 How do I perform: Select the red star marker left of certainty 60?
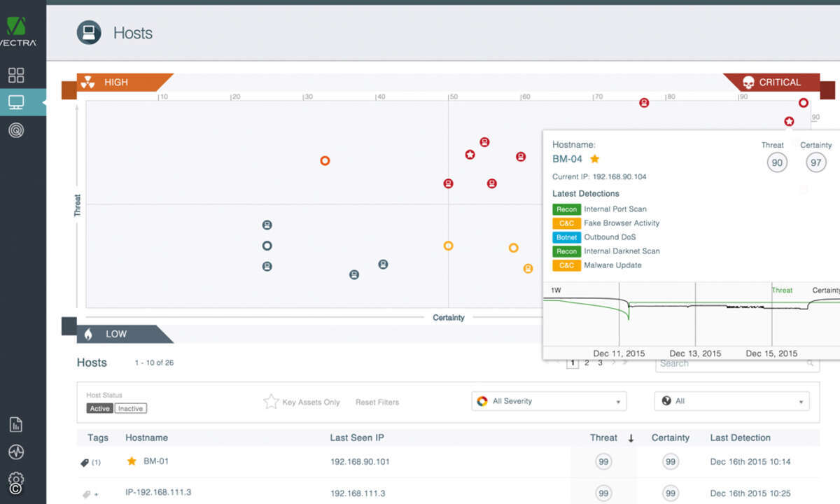click(470, 155)
